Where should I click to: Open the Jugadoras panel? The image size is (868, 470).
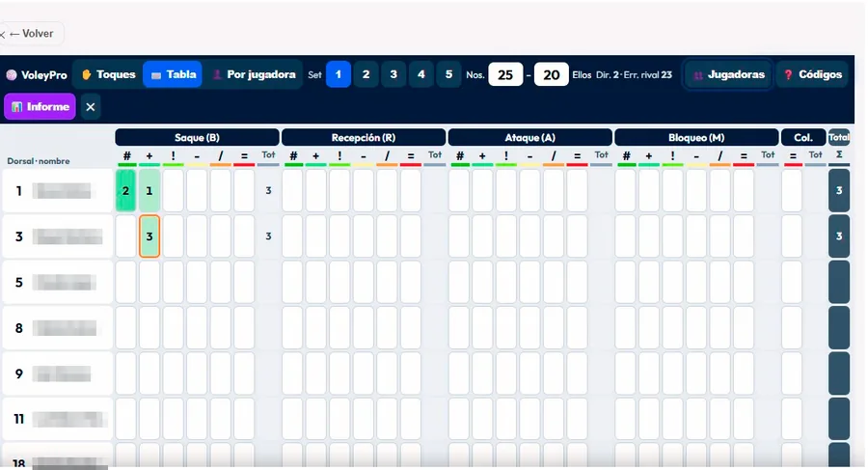(728, 75)
